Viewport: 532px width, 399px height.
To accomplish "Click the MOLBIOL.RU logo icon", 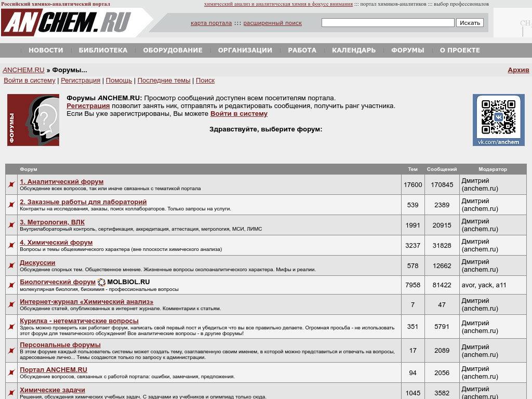I will pyautogui.click(x=102, y=283).
